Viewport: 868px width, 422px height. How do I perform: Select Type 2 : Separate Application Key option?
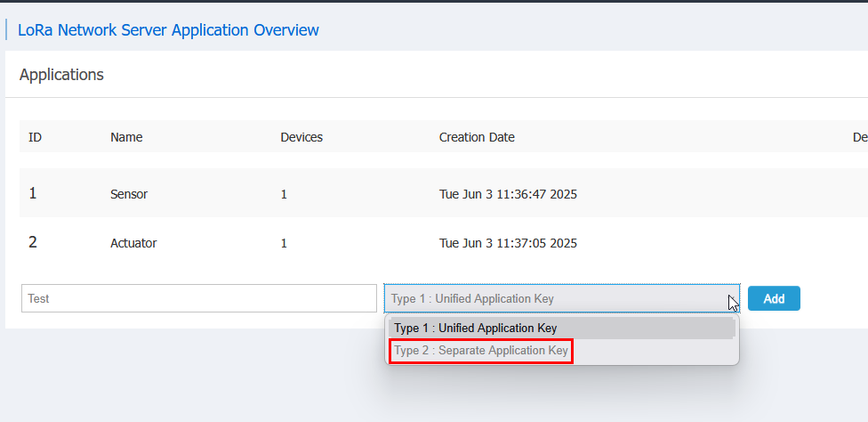coord(481,351)
